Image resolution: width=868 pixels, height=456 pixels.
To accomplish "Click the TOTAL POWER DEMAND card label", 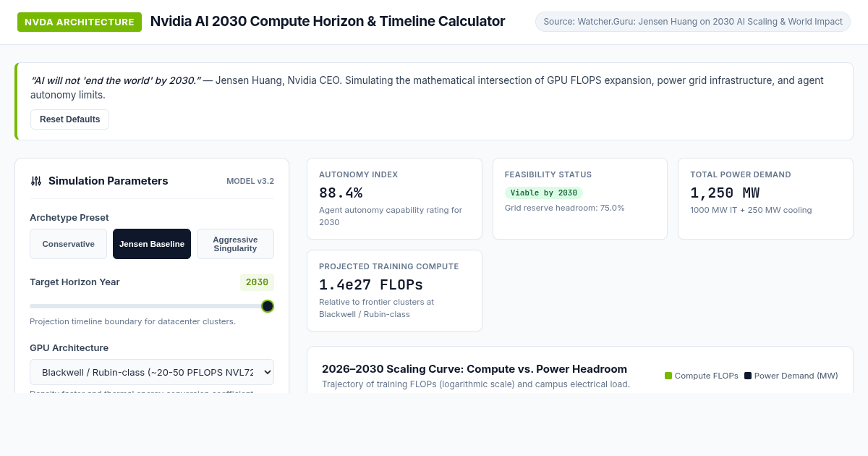I will tap(741, 174).
